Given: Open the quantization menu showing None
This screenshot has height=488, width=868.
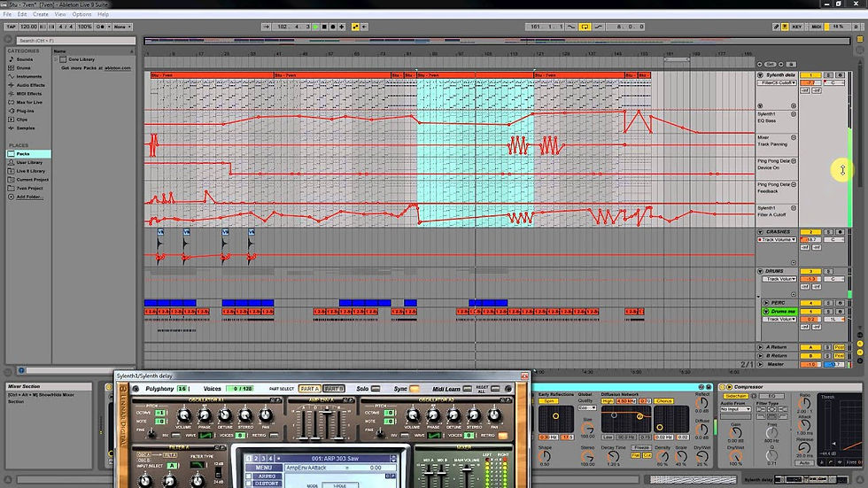Looking at the screenshot, I should (122, 27).
